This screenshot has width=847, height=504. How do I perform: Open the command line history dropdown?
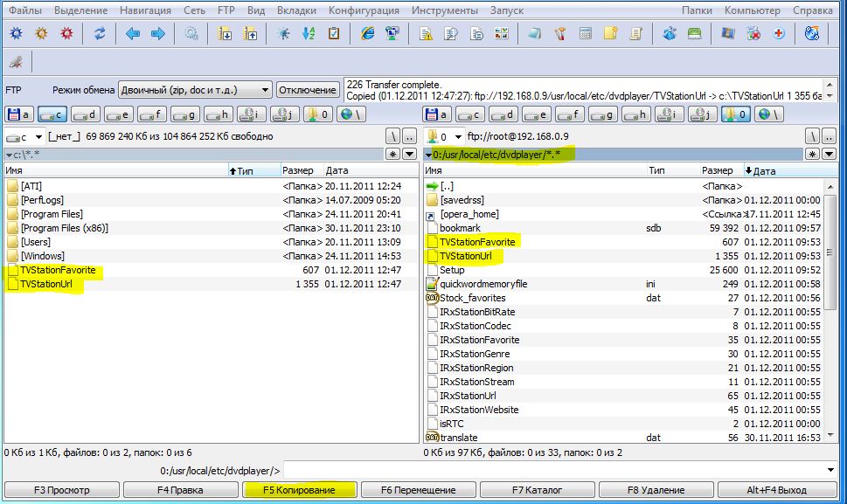coord(830,470)
